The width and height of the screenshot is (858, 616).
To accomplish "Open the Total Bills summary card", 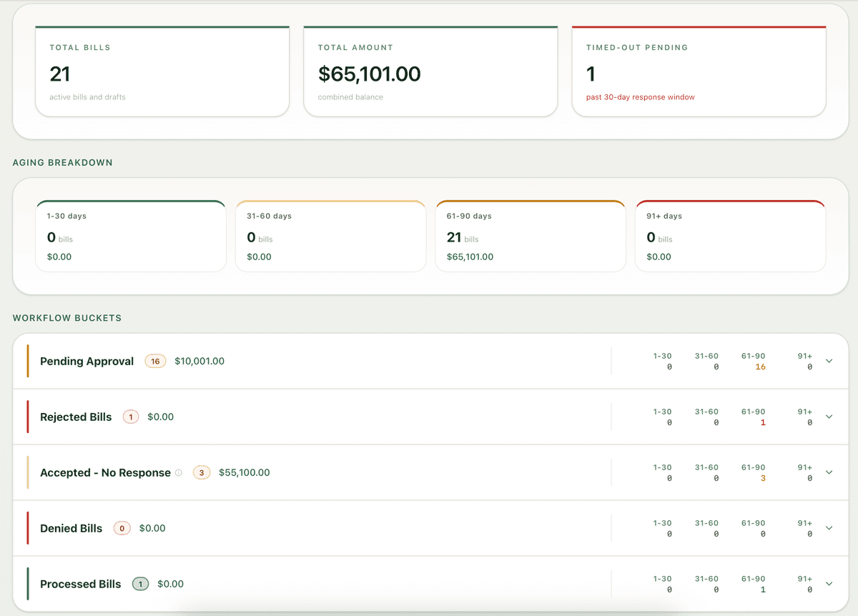I will 162,71.
